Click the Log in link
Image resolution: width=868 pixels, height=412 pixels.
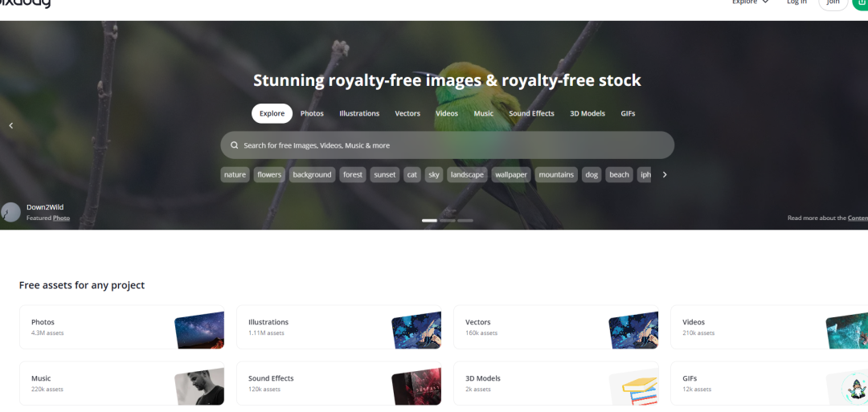point(796,2)
